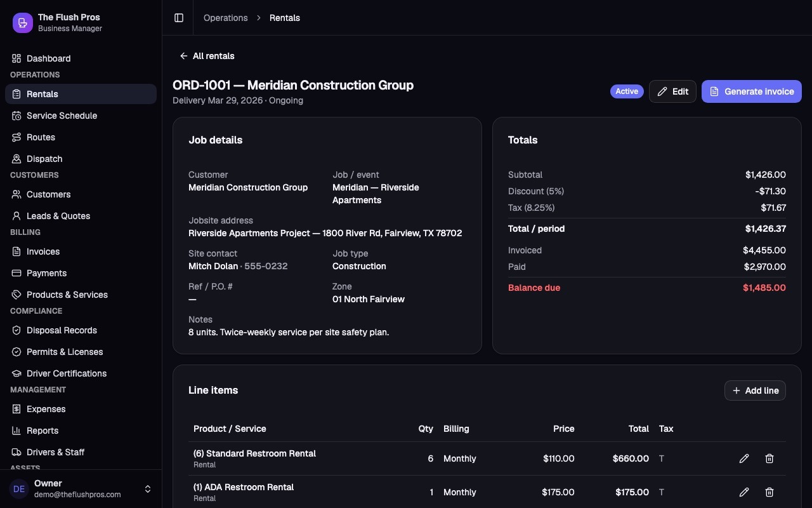Viewport: 812px width, 508px height.
Task: Click the Reports bar chart icon
Action: (x=16, y=431)
